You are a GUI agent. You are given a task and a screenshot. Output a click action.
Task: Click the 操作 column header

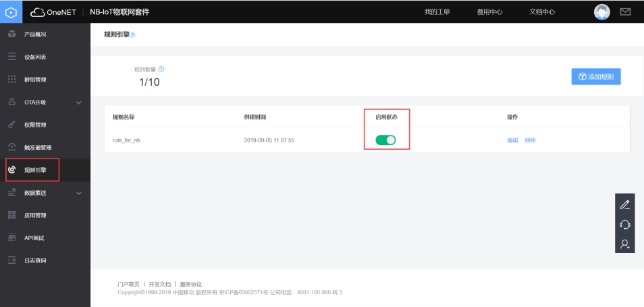pos(512,117)
